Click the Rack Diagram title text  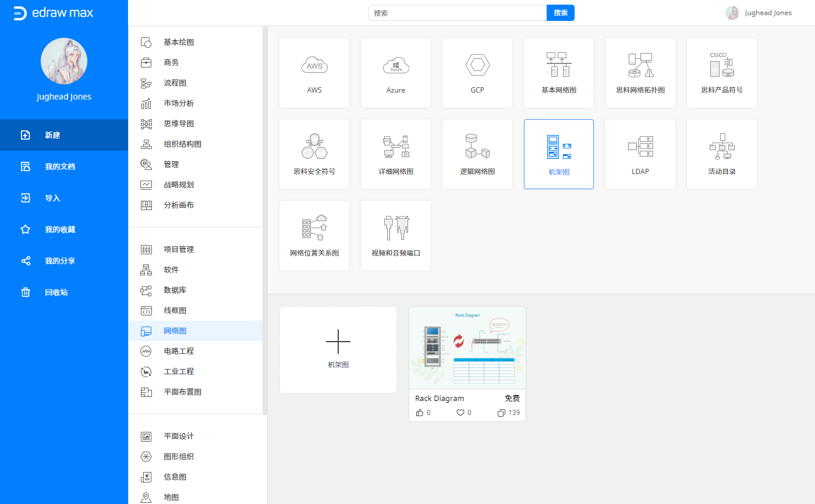[x=440, y=399]
